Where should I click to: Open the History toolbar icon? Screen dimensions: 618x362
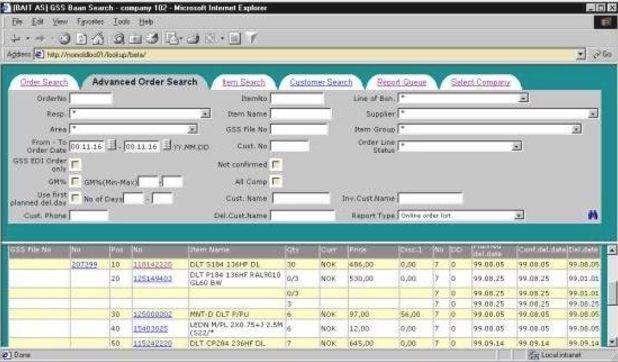click(152, 38)
